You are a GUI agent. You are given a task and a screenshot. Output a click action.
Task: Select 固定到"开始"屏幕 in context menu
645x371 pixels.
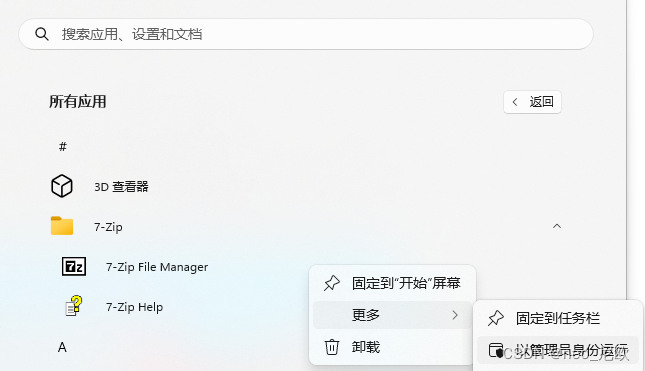coord(392,283)
